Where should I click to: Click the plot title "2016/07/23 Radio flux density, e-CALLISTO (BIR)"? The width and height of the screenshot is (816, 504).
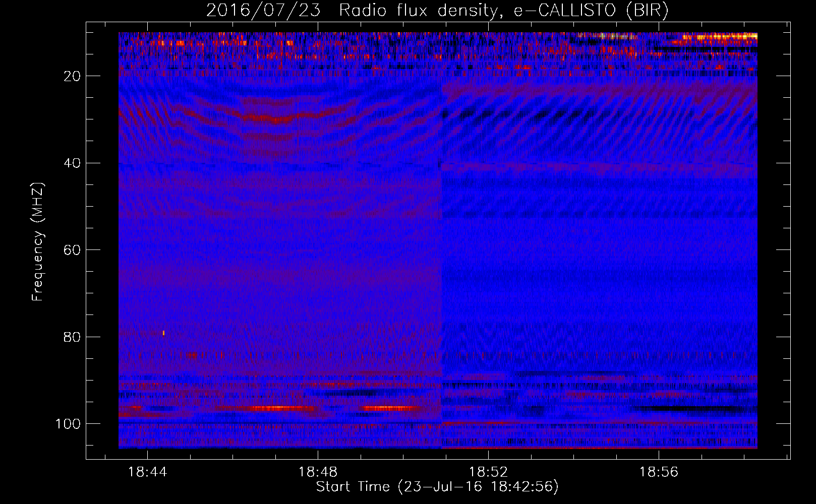[x=437, y=10]
